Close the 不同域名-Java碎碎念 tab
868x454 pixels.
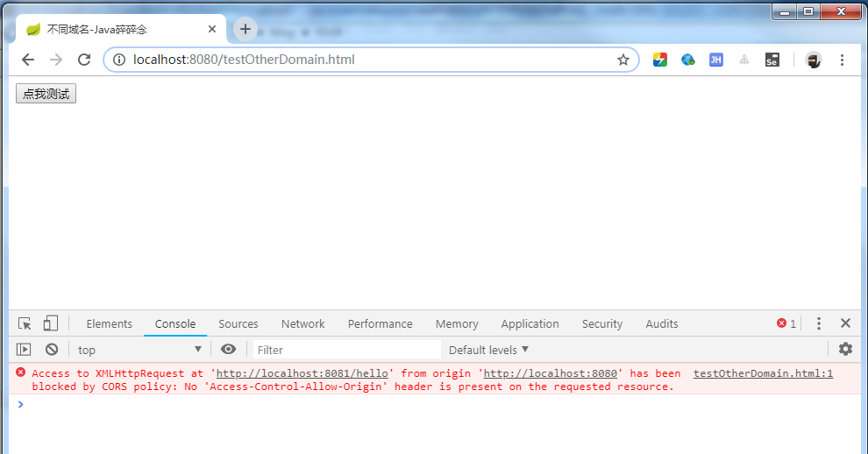click(212, 29)
